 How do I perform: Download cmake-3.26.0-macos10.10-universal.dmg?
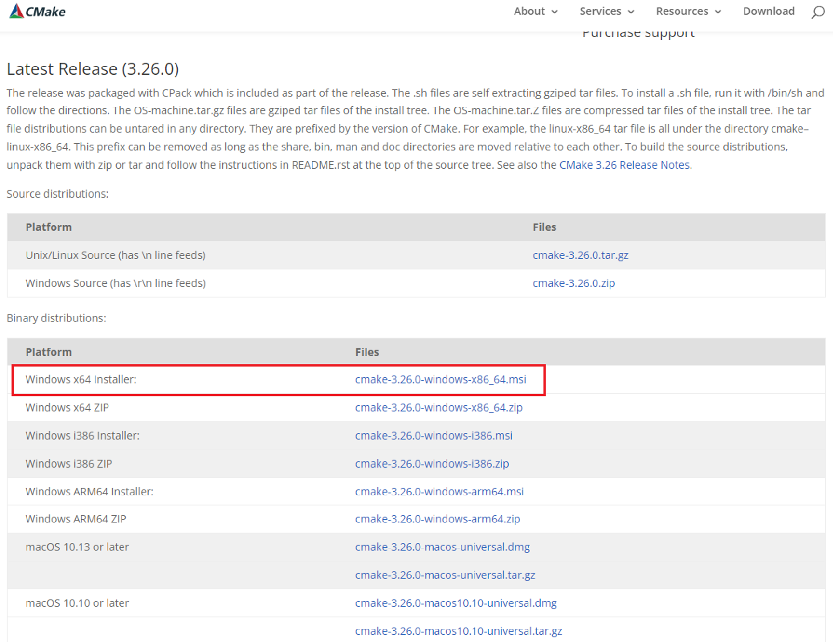(x=456, y=602)
